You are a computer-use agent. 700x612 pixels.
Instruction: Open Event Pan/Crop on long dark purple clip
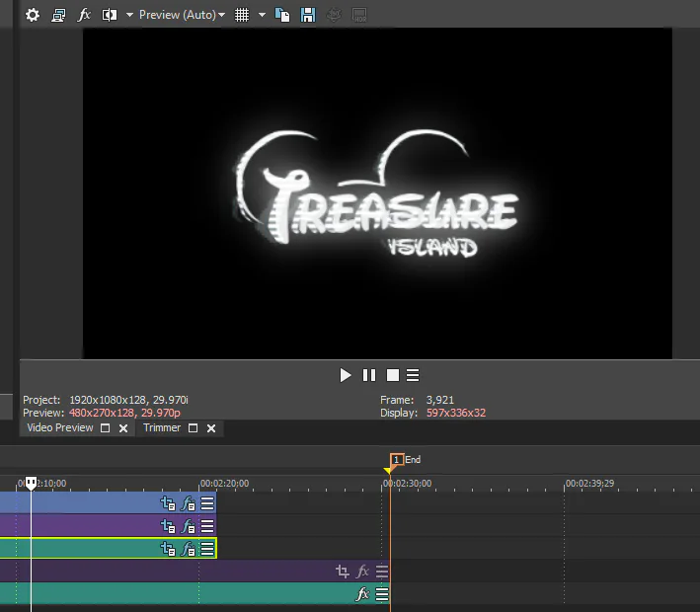pyautogui.click(x=343, y=571)
